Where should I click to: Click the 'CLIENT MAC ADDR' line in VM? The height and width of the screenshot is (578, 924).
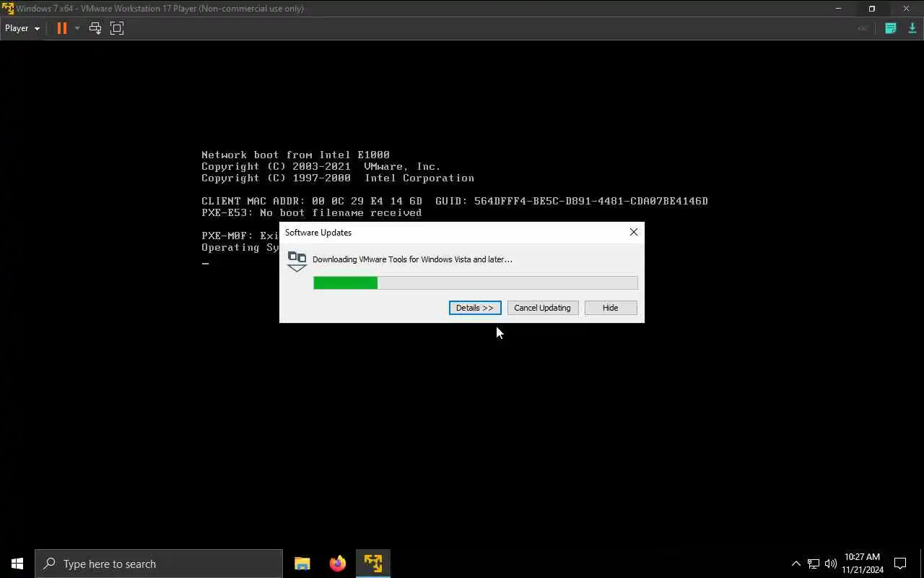(455, 201)
